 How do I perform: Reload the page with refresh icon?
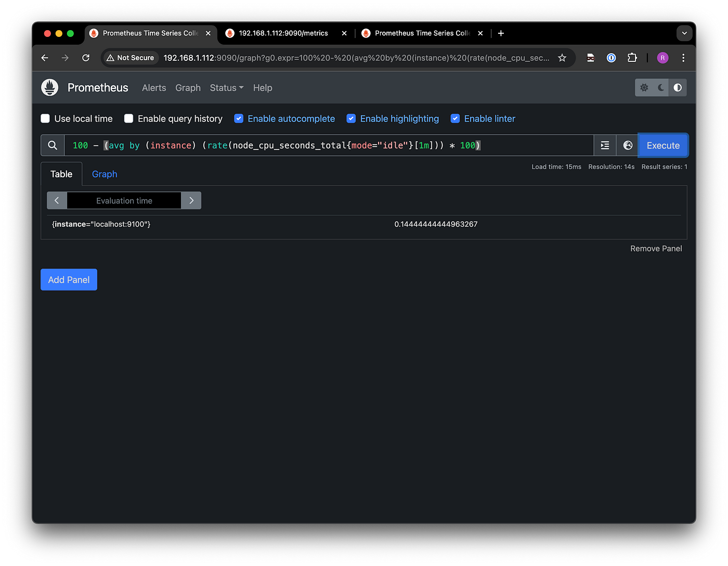pos(86,58)
